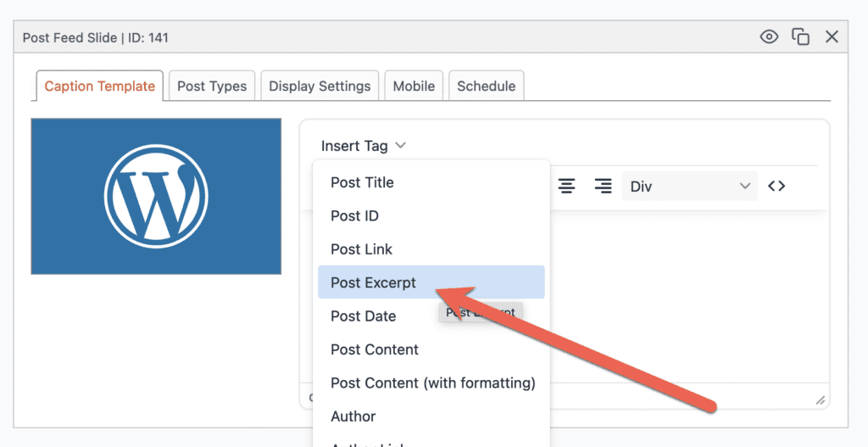
Task: Select Post Excerpt from the menu
Action: (373, 282)
